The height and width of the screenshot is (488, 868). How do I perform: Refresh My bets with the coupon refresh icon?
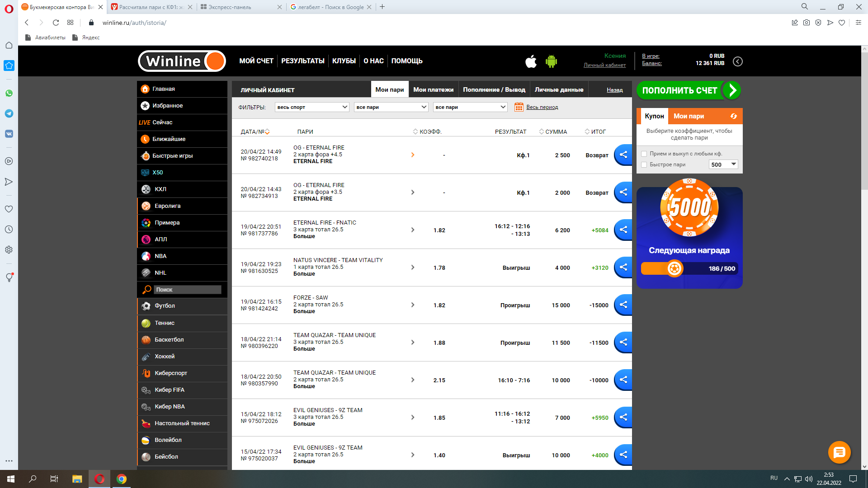[733, 116]
